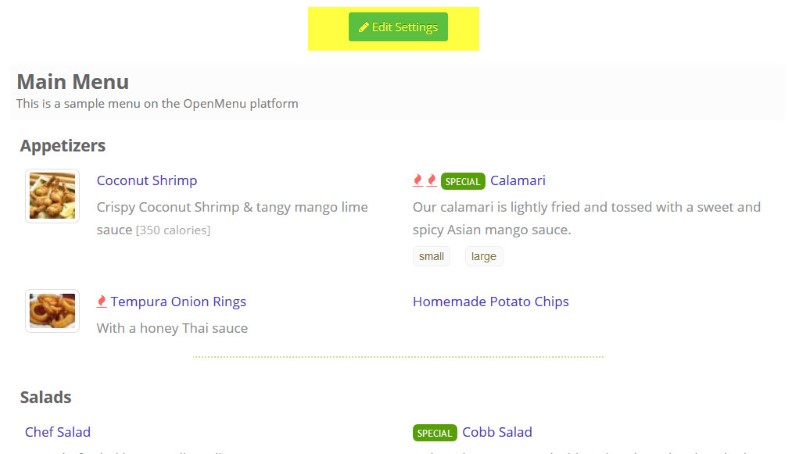Screen dimensions: 800x454
Task: Click the SPECIAL badge next to Calamari
Action: pyautogui.click(x=463, y=181)
